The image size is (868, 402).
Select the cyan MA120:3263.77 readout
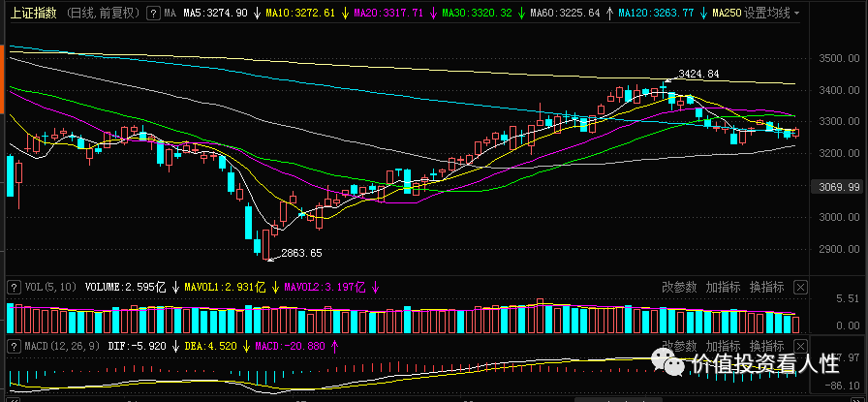point(656,14)
